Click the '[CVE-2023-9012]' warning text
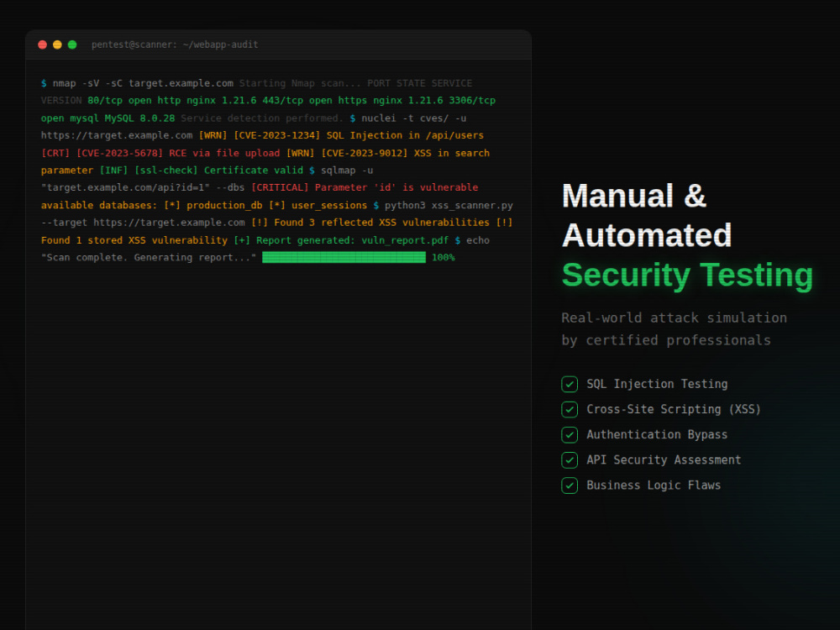This screenshot has width=840, height=630. pos(365,153)
